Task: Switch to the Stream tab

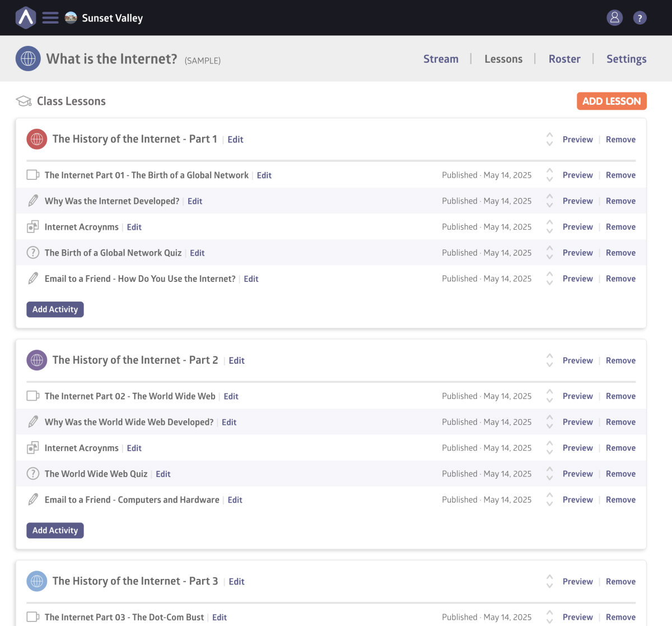Action: [x=441, y=59]
